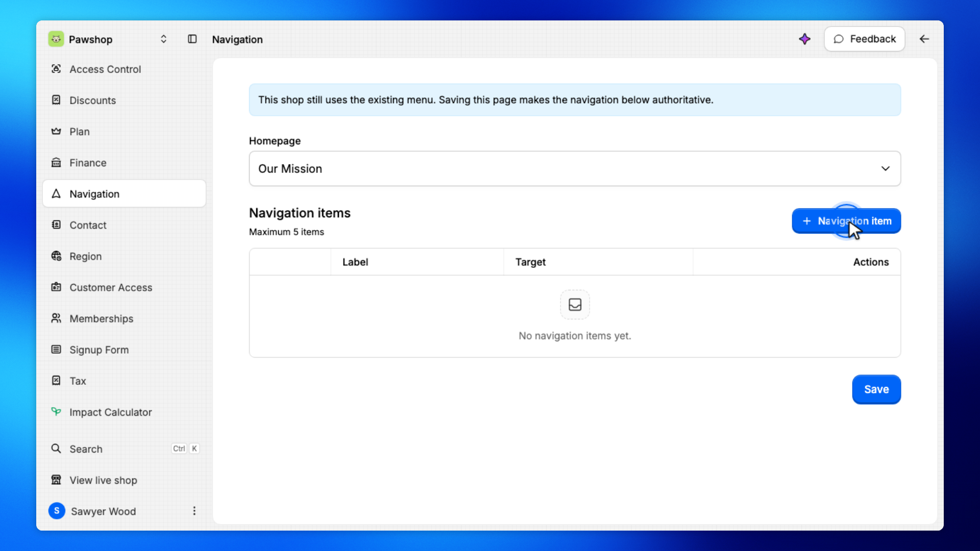This screenshot has height=551, width=980.
Task: Click the Pawshop logo icon
Action: 56,39
